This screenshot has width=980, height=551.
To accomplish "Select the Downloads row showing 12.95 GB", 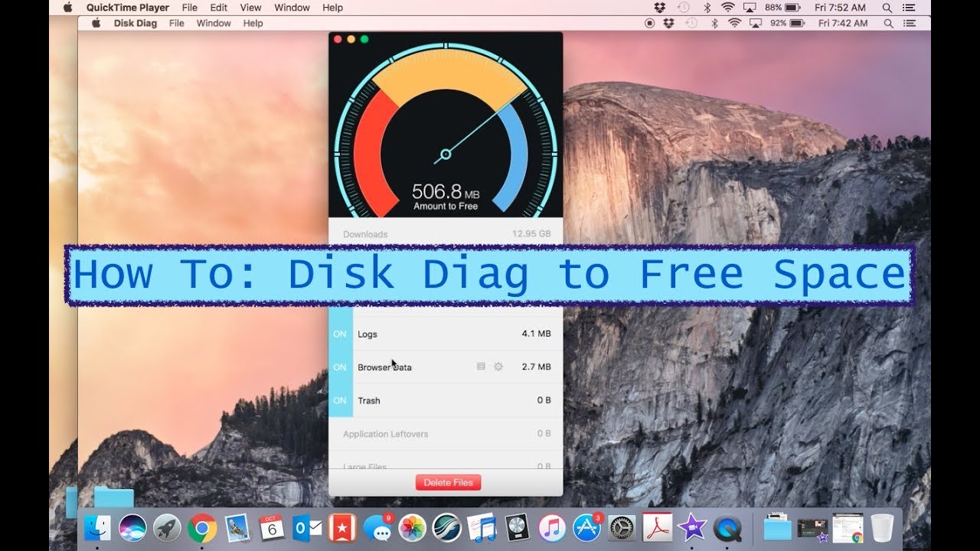I will click(446, 233).
